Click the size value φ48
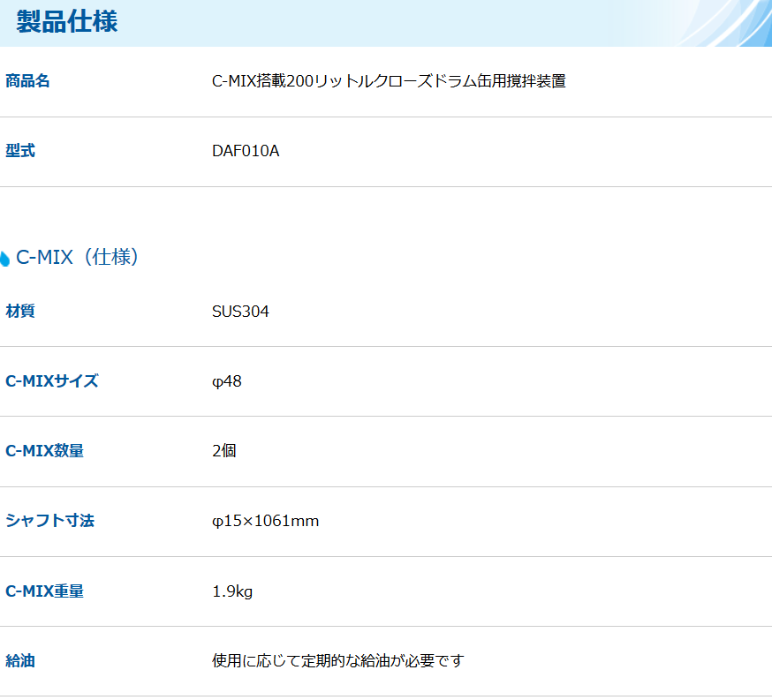The height and width of the screenshot is (700, 772). click(227, 381)
